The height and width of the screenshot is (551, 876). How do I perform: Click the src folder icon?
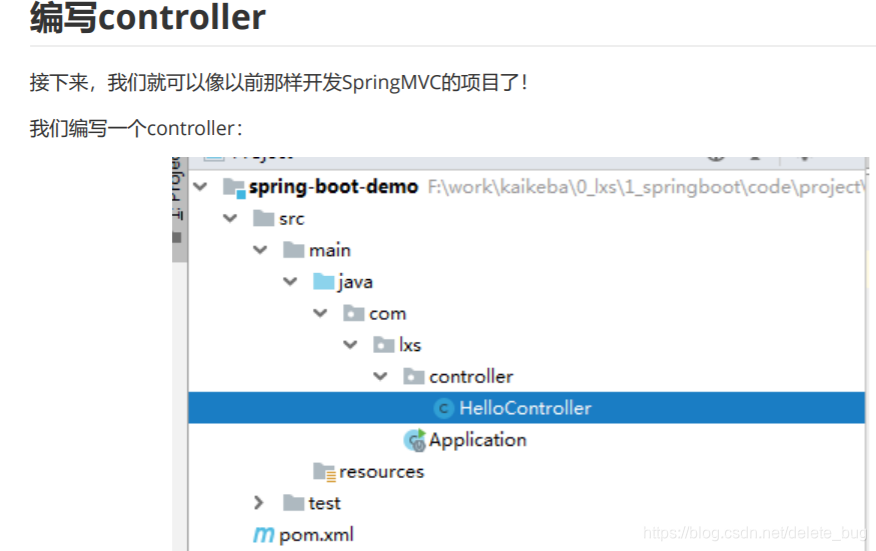click(264, 218)
